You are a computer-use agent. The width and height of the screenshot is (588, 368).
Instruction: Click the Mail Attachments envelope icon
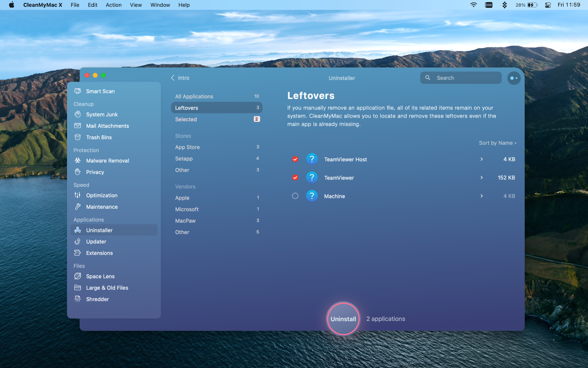click(78, 125)
